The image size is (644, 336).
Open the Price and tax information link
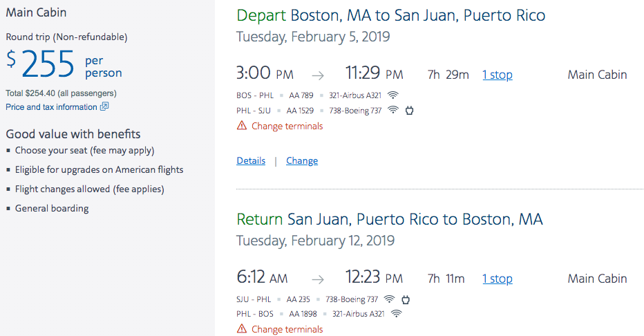[x=51, y=107]
